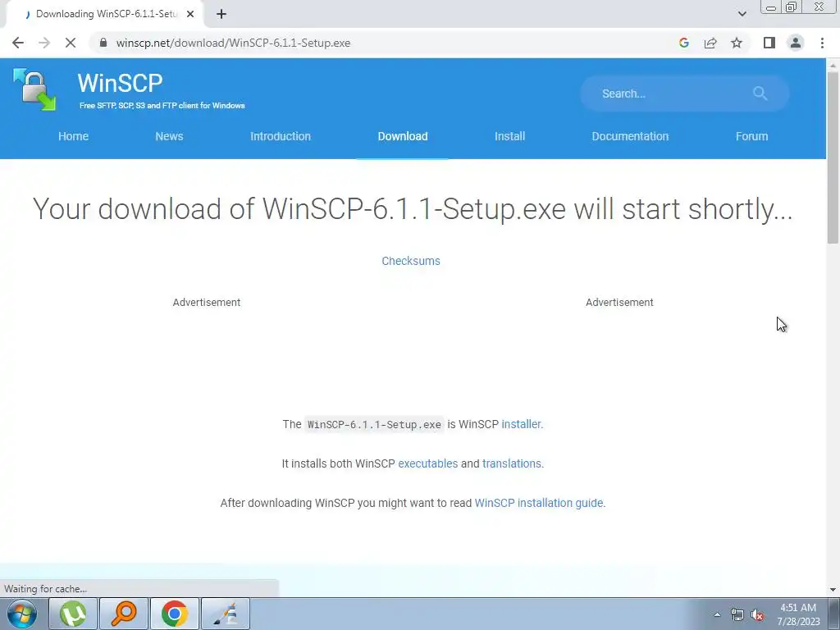Follow the installer link
The height and width of the screenshot is (630, 840).
click(x=521, y=424)
